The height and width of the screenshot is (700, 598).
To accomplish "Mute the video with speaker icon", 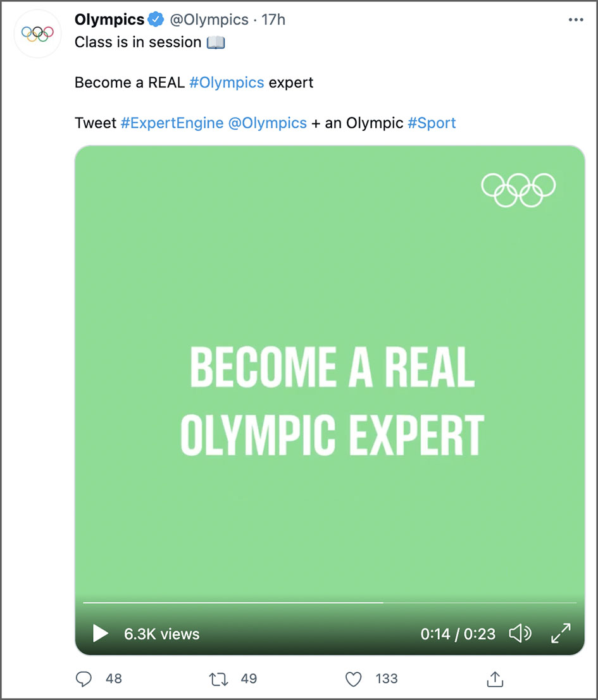I will (x=520, y=633).
